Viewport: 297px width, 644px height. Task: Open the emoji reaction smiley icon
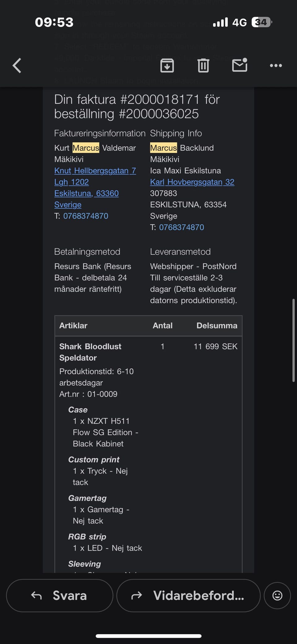pos(277,595)
